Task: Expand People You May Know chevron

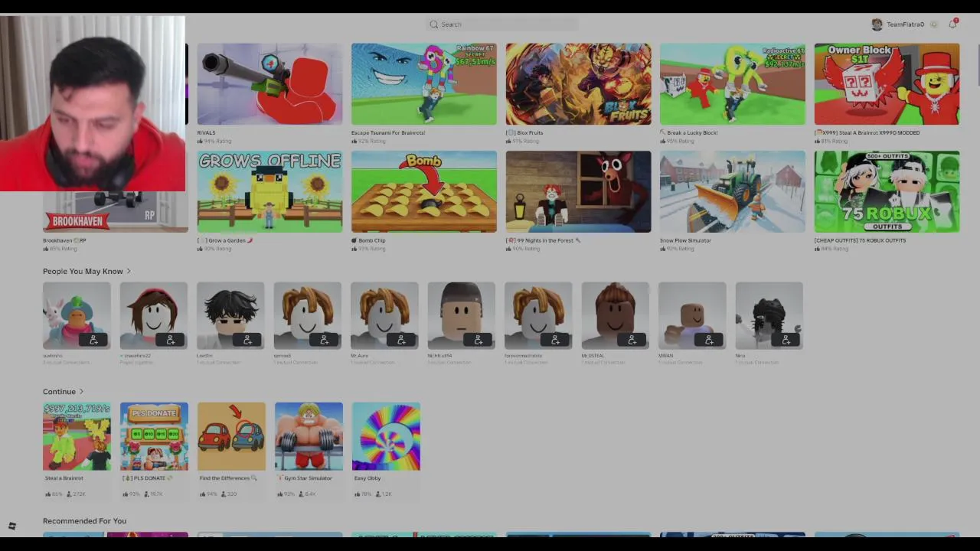Action: click(129, 271)
